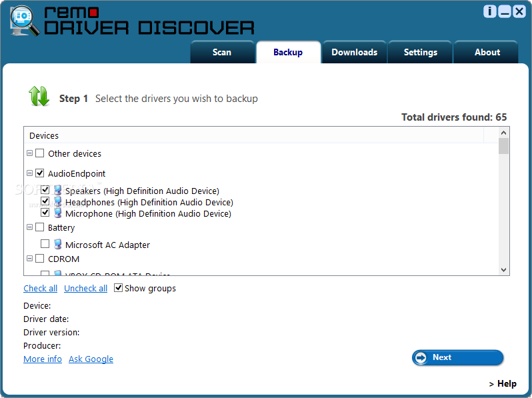The image size is (532, 398).
Task: Uncheck the AudioEndpoint group checkbox
Action: tap(40, 173)
